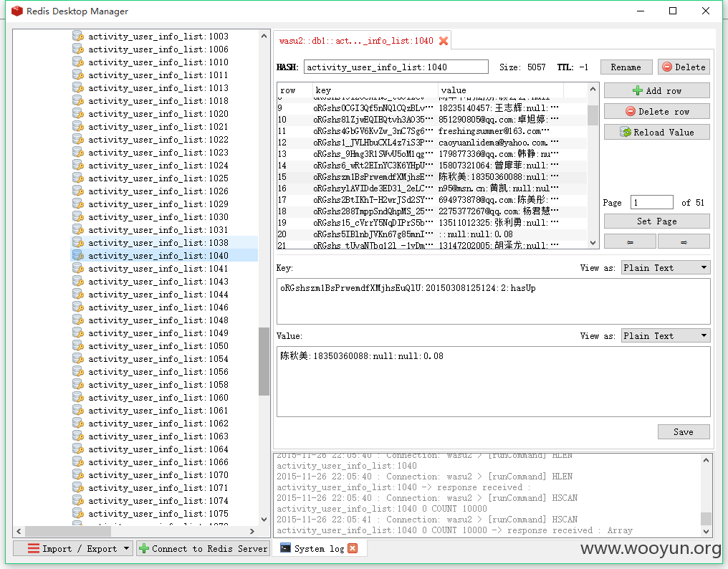Click key icon of activity_user_info_list:1058
Image resolution: width=728 pixels, height=569 pixels.
click(x=78, y=385)
